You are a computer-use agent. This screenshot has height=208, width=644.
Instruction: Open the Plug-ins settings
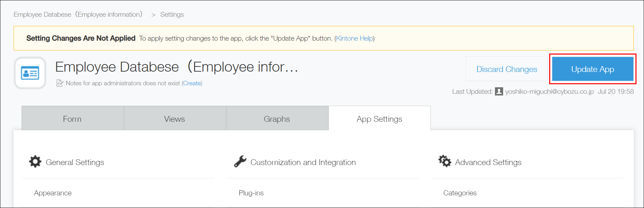point(251,193)
